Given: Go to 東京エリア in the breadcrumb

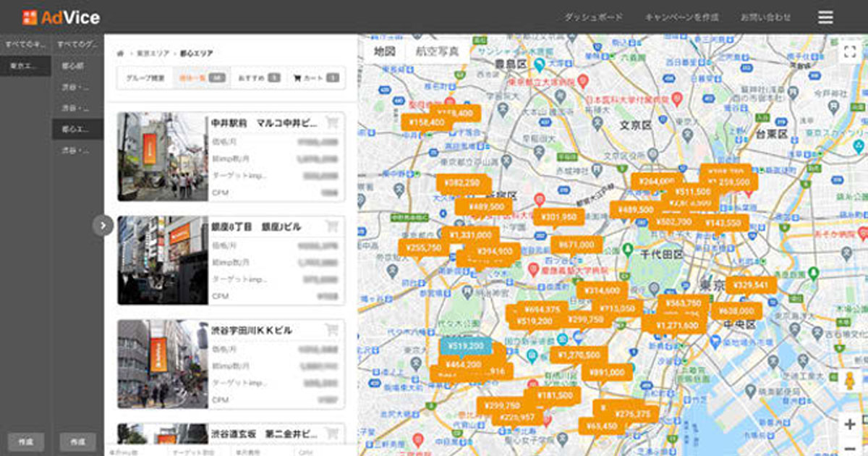Looking at the screenshot, I should tap(152, 54).
